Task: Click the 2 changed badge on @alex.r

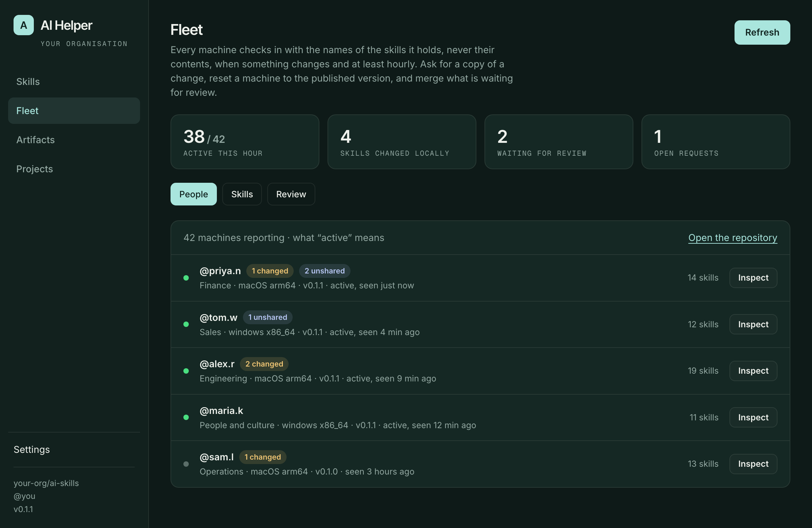Action: click(x=264, y=364)
